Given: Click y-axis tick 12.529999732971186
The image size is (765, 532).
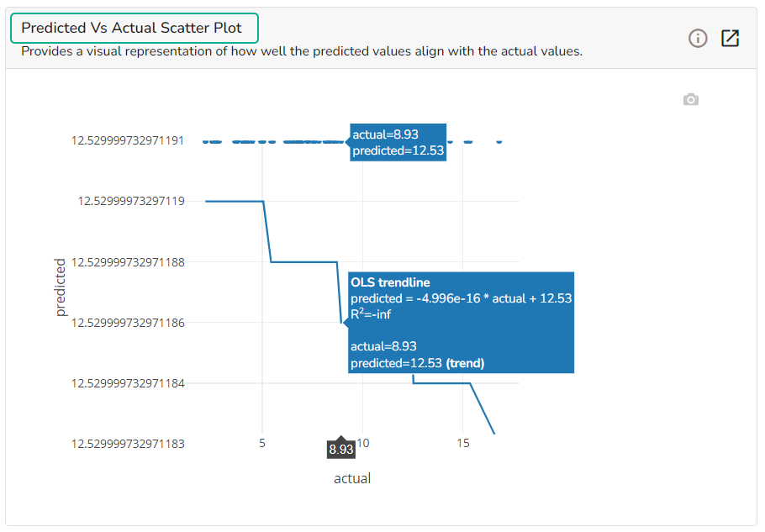Looking at the screenshot, I should coord(128,322).
